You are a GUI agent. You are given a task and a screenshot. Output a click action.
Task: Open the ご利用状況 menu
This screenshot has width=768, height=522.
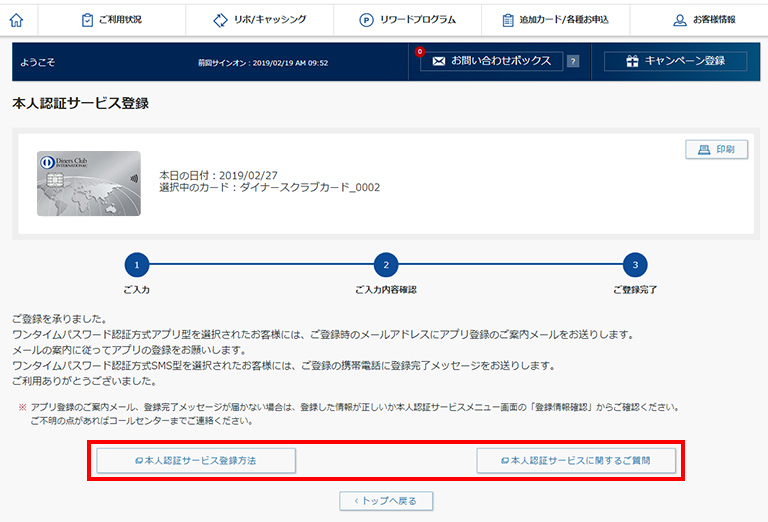[x=111, y=19]
